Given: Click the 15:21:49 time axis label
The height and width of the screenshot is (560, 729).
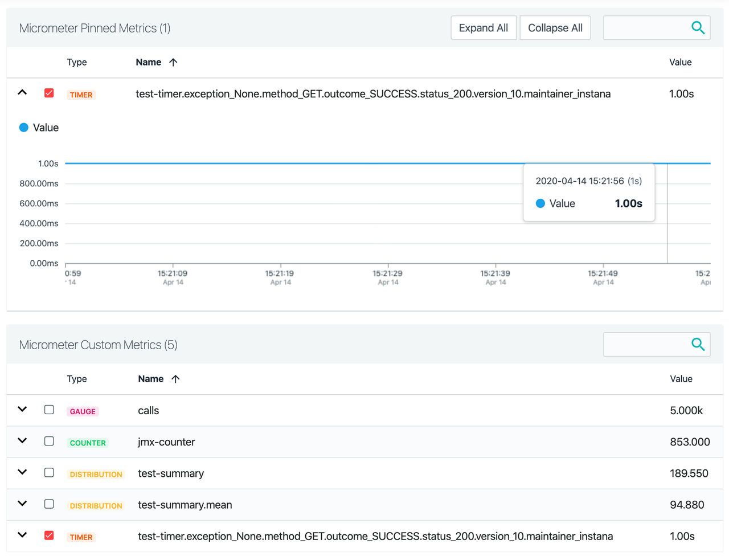Looking at the screenshot, I should pos(603,273).
